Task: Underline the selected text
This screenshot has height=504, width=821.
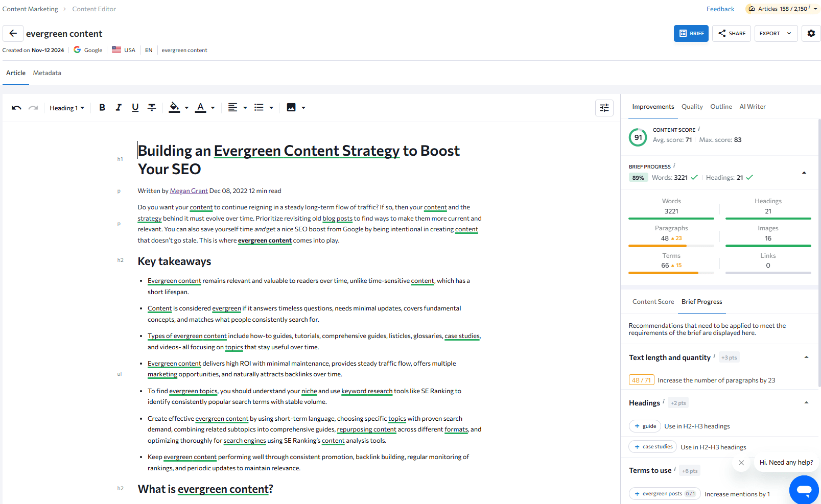Action: (135, 108)
